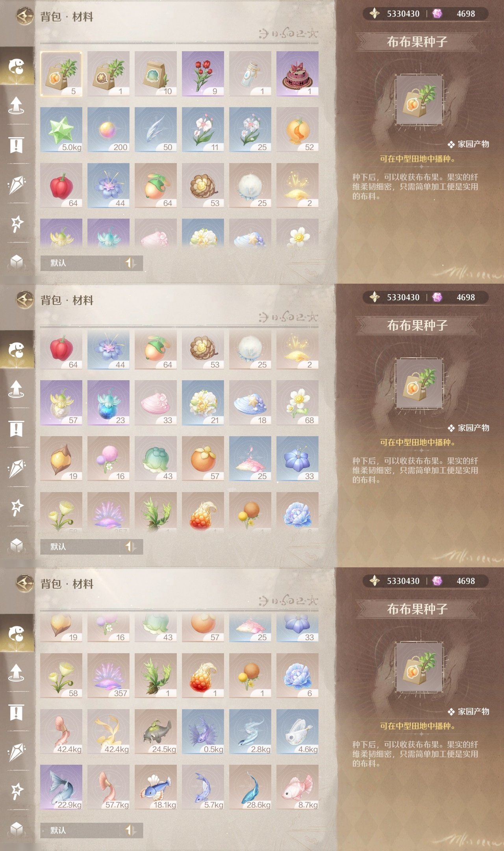Switch to the upward arrow tab in the topmost sidebar
Screen dimensions: 504x851
tap(17, 105)
